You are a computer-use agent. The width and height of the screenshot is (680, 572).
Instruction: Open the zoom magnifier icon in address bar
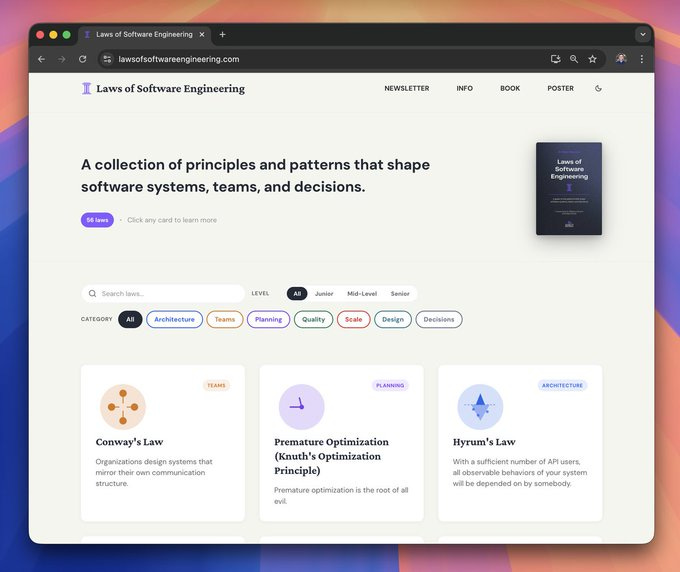pos(574,59)
